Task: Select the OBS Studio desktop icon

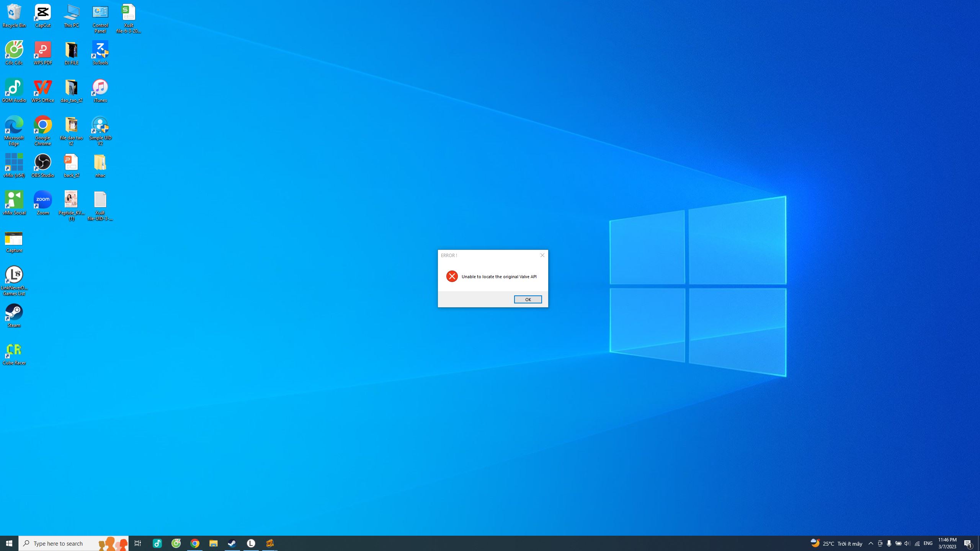Action: (42, 165)
